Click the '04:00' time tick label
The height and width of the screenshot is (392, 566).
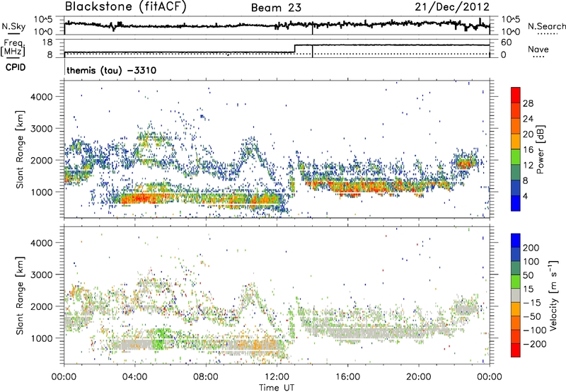pyautogui.click(x=135, y=377)
